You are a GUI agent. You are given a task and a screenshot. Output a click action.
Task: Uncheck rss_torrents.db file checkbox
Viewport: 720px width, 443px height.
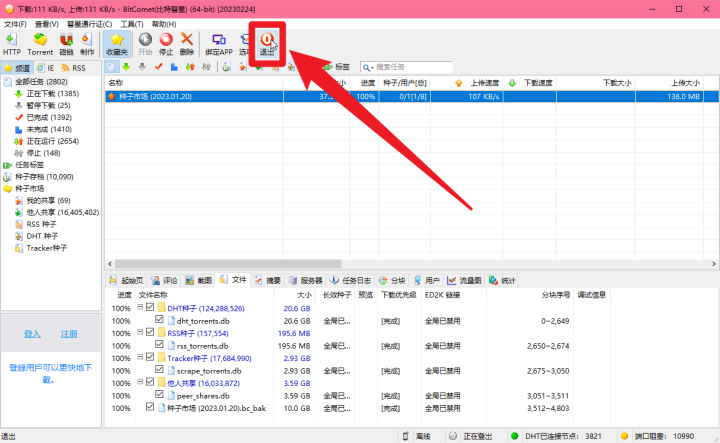159,344
